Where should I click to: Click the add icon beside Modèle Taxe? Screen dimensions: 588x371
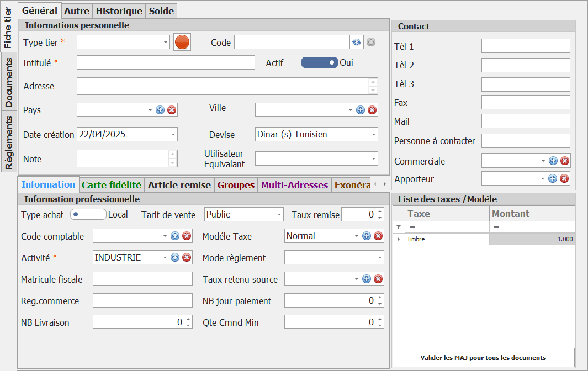[x=367, y=236]
